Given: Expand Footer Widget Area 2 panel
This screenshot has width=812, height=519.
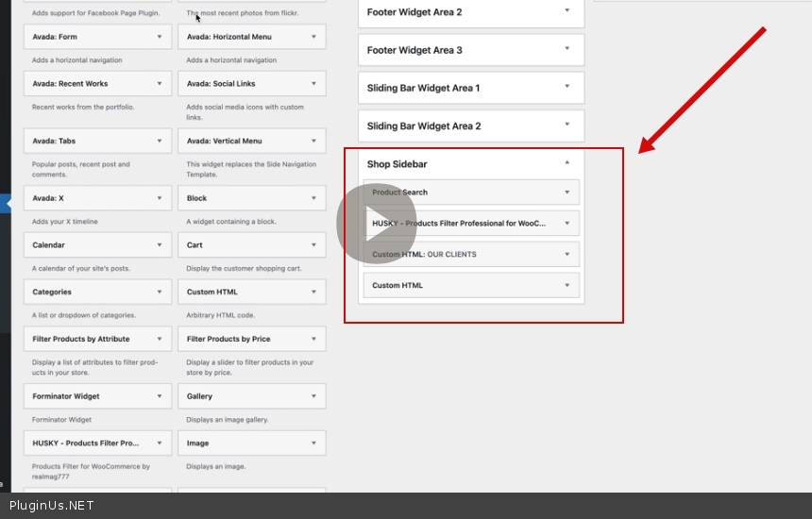Looking at the screenshot, I should click(567, 11).
